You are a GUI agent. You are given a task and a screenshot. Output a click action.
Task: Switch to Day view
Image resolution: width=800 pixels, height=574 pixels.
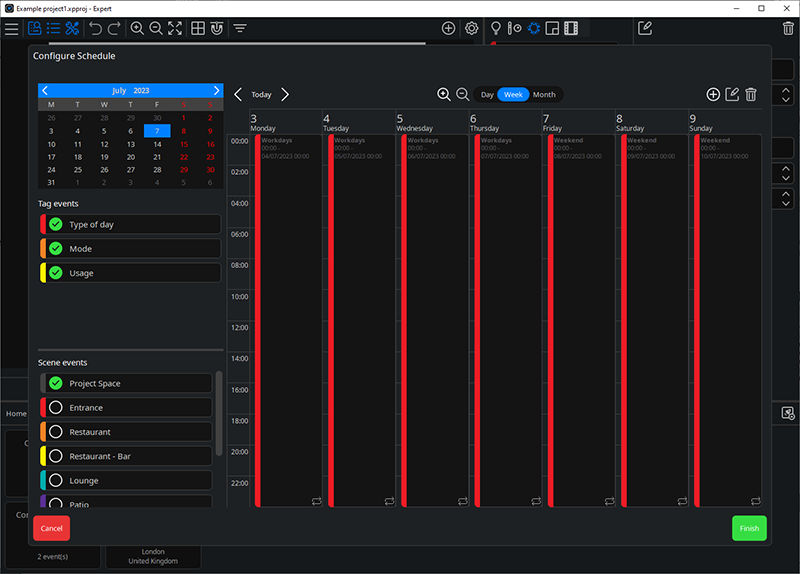487,94
